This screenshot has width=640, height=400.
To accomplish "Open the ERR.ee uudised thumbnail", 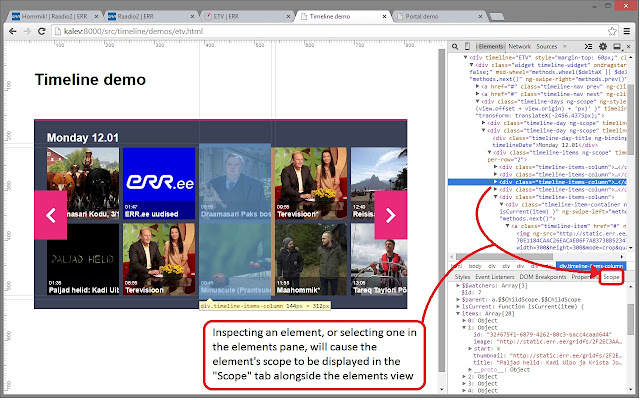I will click(x=159, y=184).
